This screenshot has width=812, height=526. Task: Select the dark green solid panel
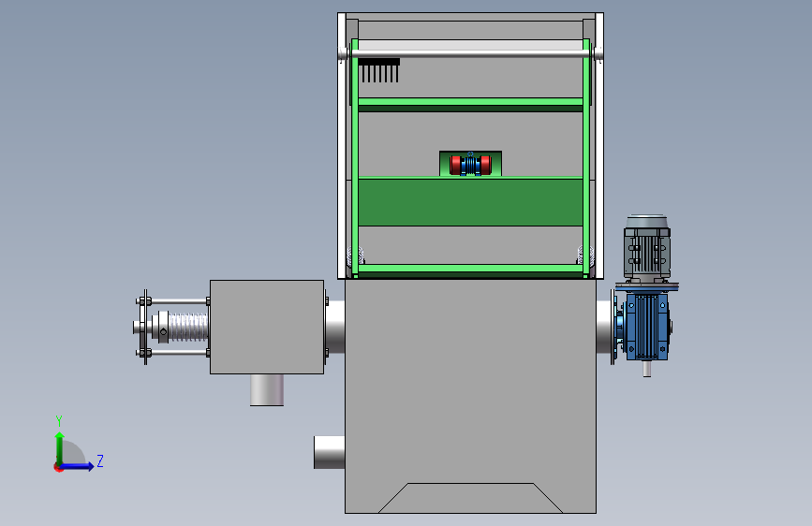click(x=470, y=202)
